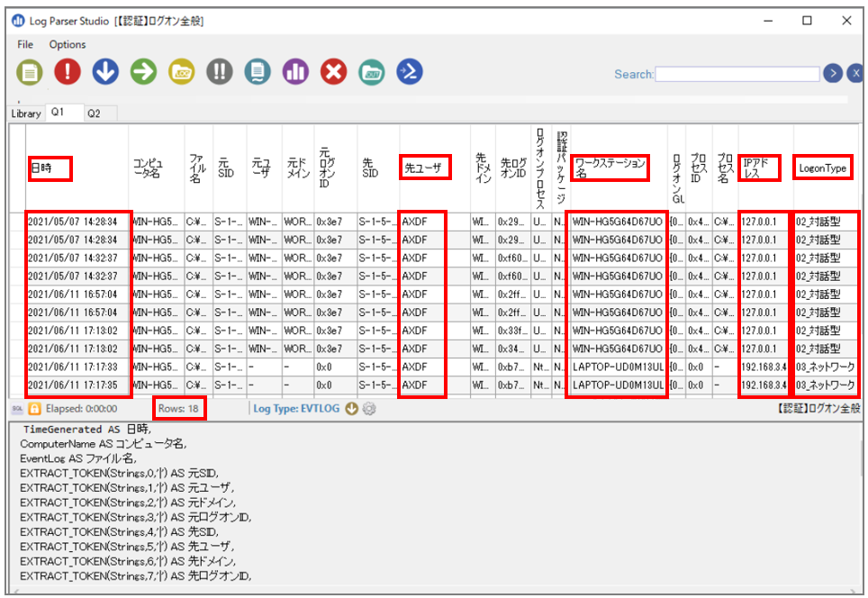Viewport: 868px width, 598px height.
Task: Open the purple bar chart icon
Action: coord(295,72)
